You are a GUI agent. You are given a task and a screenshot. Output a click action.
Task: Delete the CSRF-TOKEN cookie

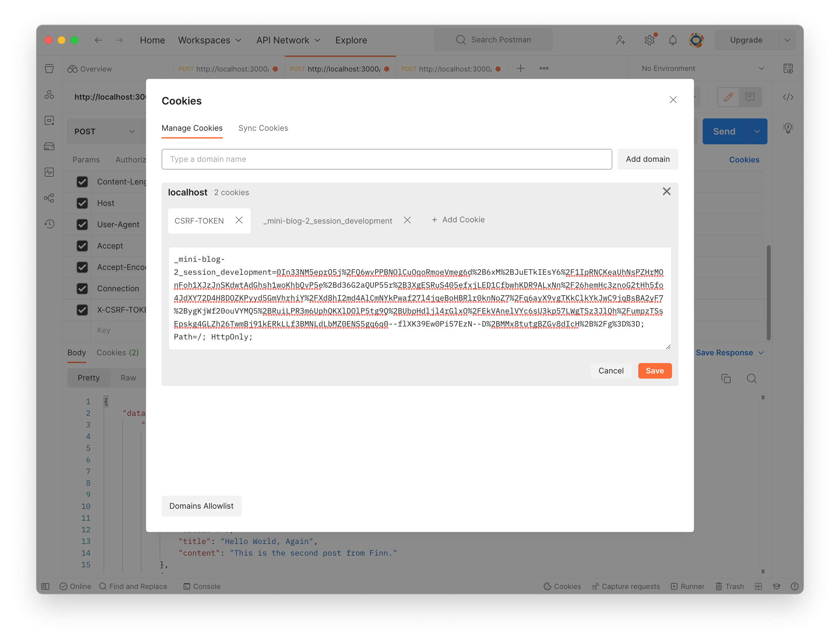pos(239,220)
